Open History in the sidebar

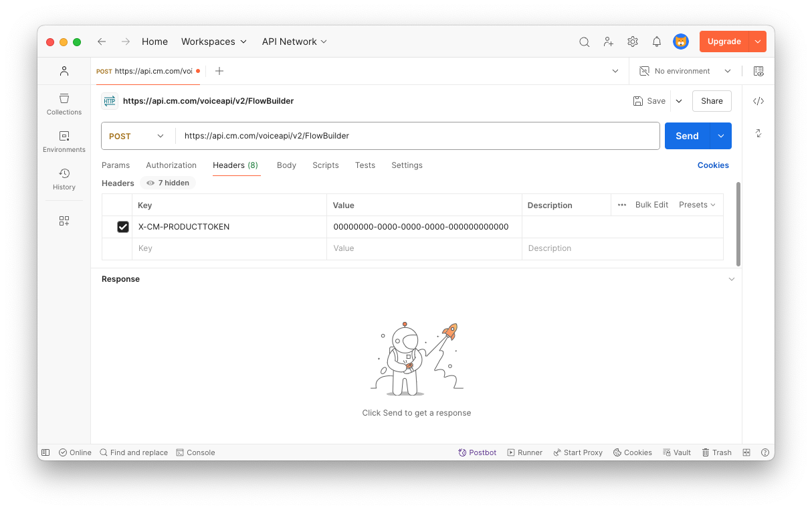point(64,179)
